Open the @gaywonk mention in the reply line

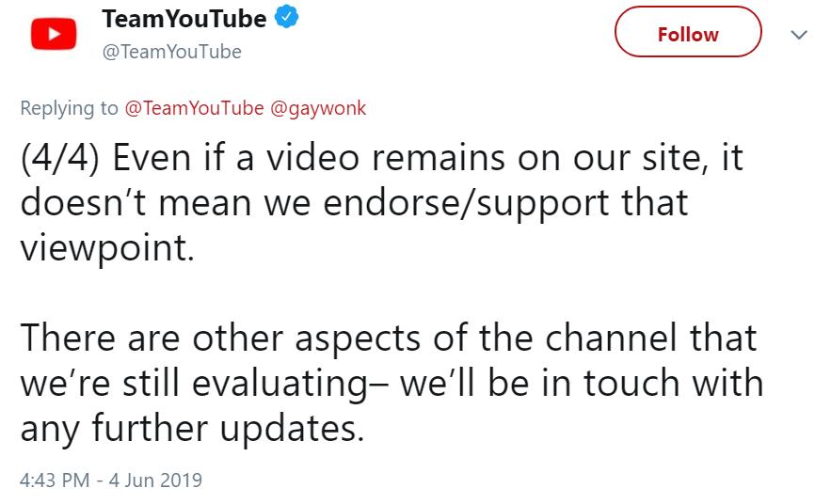(318, 108)
